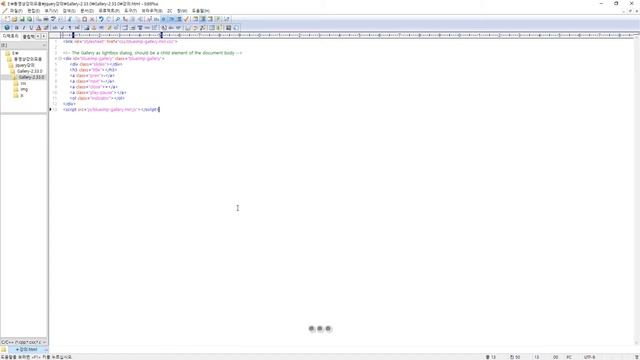Click the script src code line 13
Screen dimensions: 640x360
click(111, 109)
